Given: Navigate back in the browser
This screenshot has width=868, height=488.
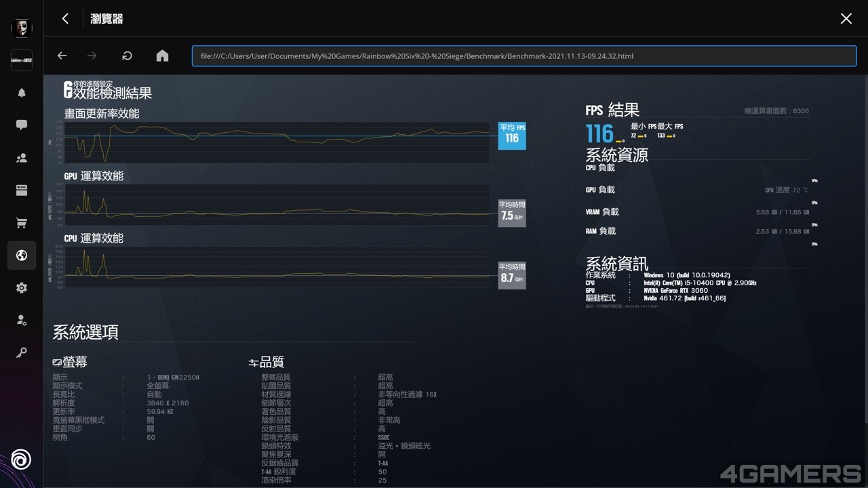Looking at the screenshot, I should (x=62, y=56).
